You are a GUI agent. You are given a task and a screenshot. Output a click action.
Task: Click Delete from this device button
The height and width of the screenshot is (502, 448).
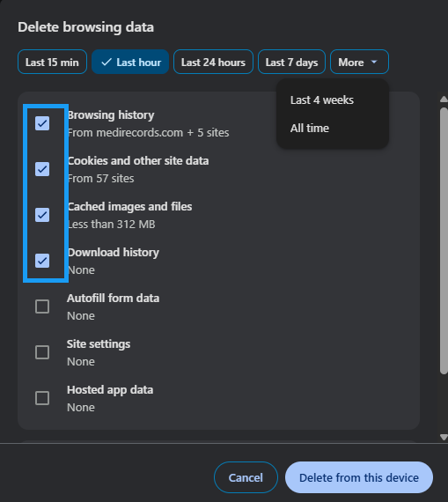click(x=359, y=477)
